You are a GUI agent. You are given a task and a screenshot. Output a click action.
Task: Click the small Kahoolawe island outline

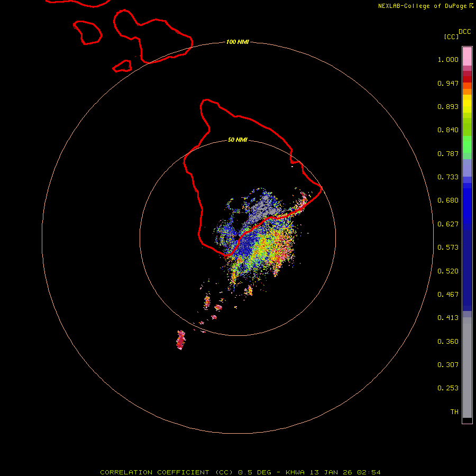tap(122, 66)
